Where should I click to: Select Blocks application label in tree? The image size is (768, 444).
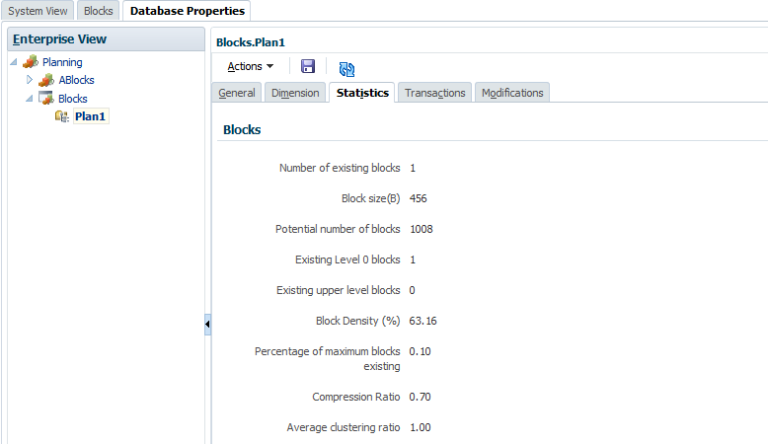click(72, 99)
